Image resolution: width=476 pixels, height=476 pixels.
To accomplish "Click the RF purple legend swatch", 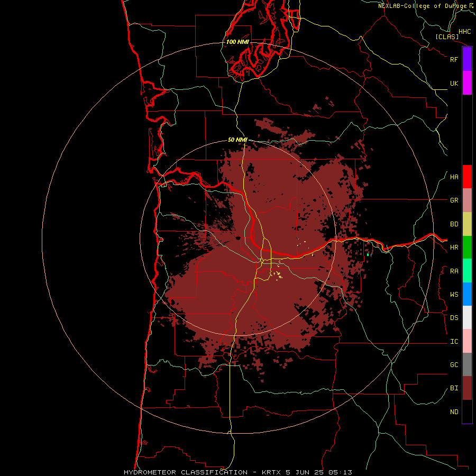I will pyautogui.click(x=467, y=59).
